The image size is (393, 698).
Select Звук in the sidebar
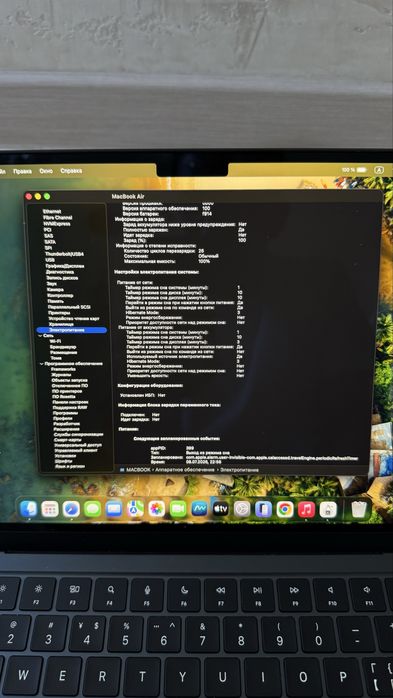pyautogui.click(x=51, y=283)
